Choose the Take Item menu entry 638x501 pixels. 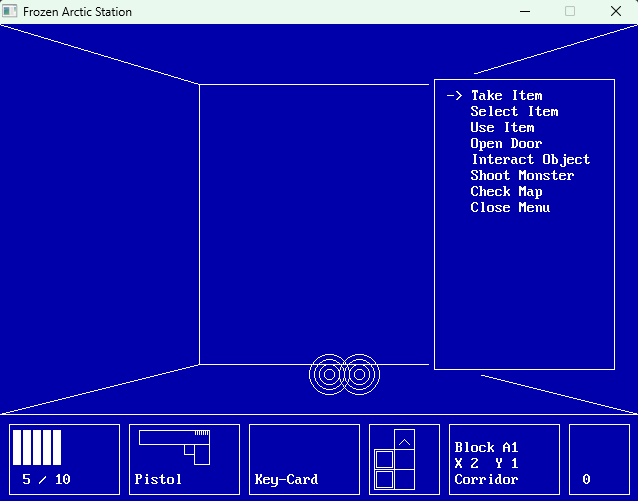click(x=507, y=96)
